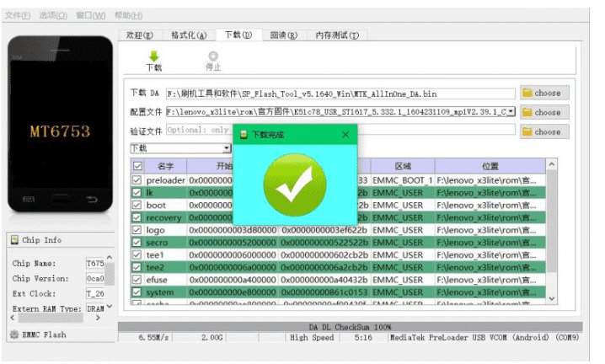
Task: Click the Chip Info panel icon
Action: click(x=13, y=240)
